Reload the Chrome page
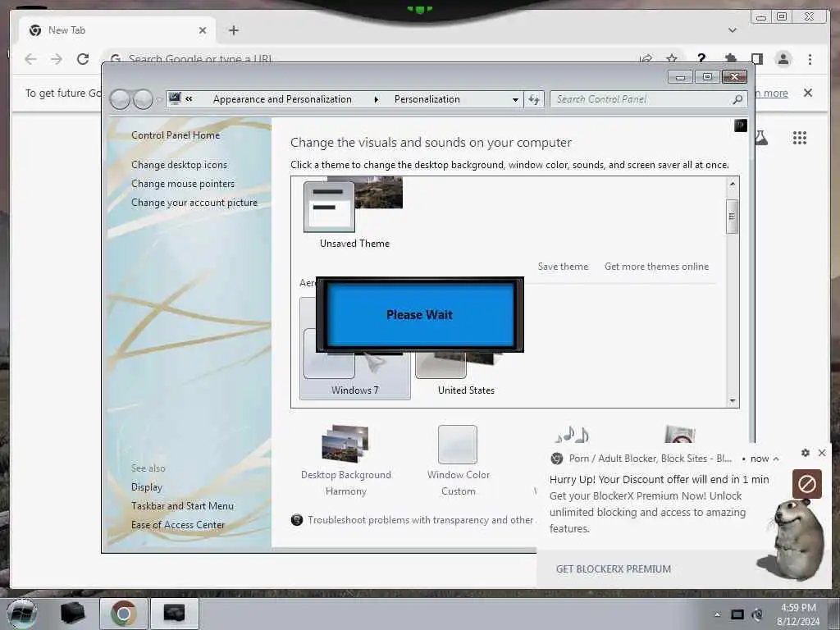The width and height of the screenshot is (840, 630). tap(83, 59)
